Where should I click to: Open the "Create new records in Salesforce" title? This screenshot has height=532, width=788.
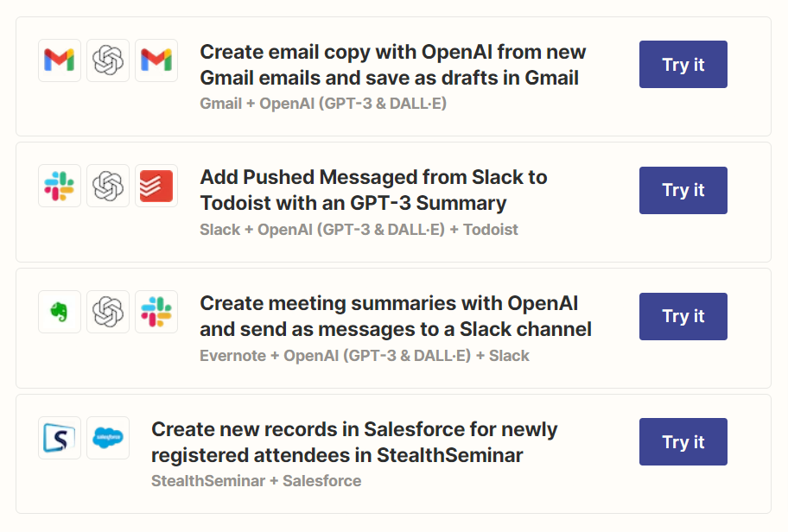click(354, 442)
